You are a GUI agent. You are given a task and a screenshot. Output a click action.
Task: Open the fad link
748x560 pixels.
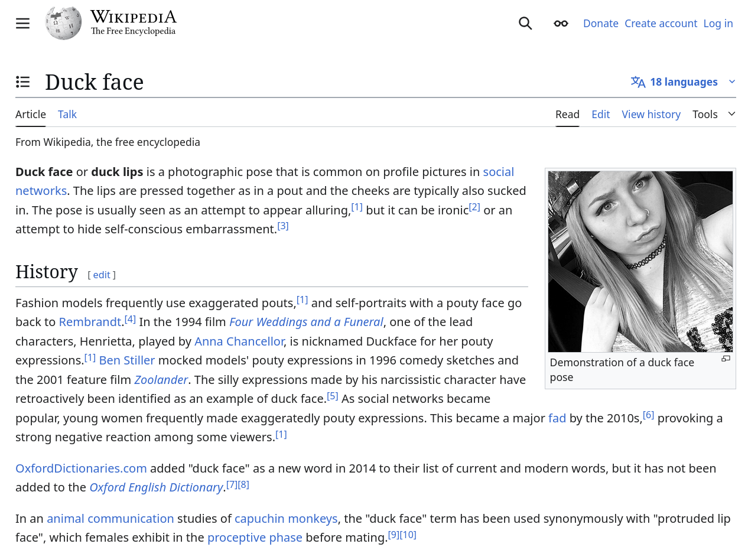tap(557, 418)
